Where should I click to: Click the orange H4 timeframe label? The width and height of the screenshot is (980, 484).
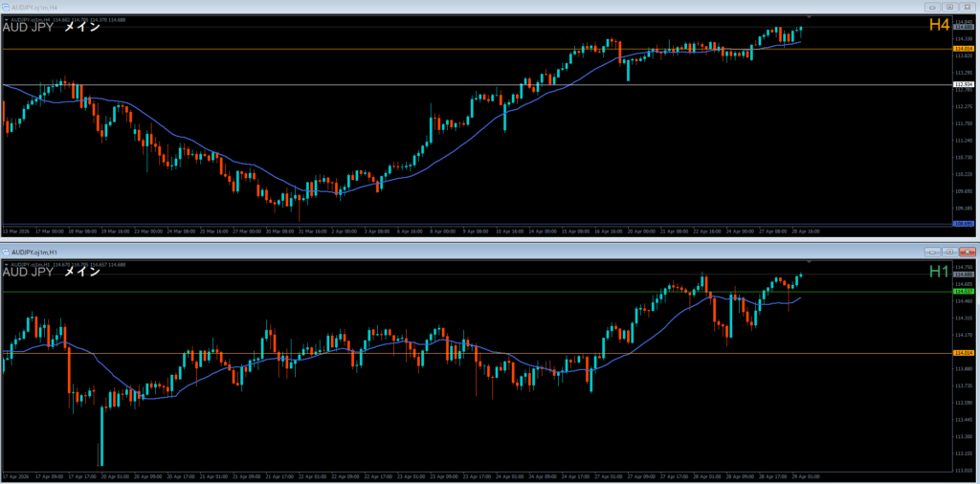(x=938, y=26)
